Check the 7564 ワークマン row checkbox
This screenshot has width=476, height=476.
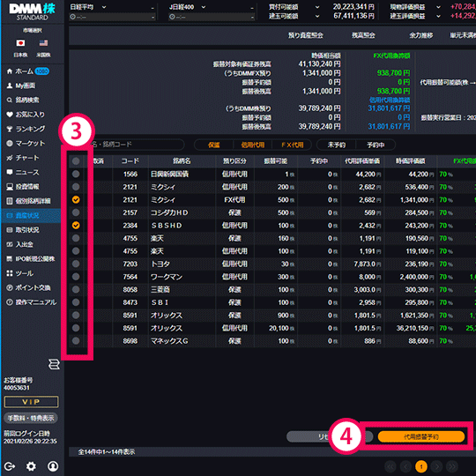[x=76, y=277]
